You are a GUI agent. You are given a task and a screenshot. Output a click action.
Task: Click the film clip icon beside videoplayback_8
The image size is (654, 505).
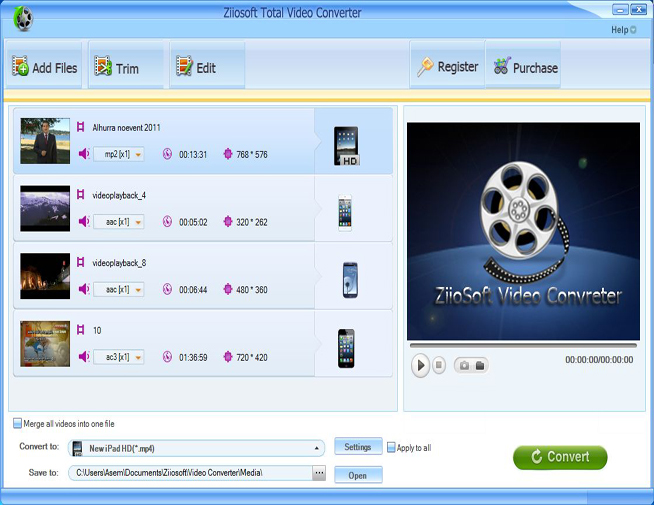click(x=81, y=262)
